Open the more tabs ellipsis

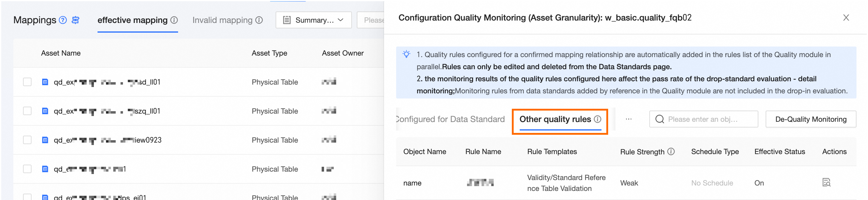628,119
